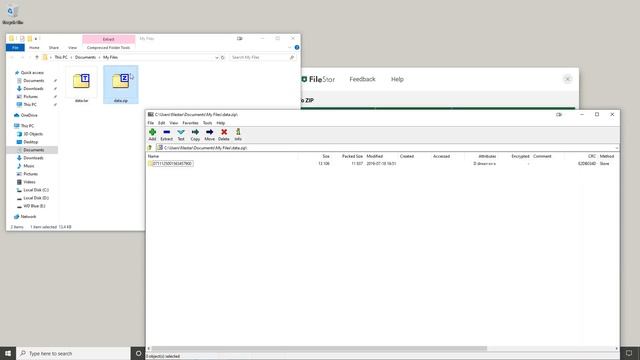This screenshot has height=360, width=640.
Task: Click the taskbar search box
Action: coord(73,353)
